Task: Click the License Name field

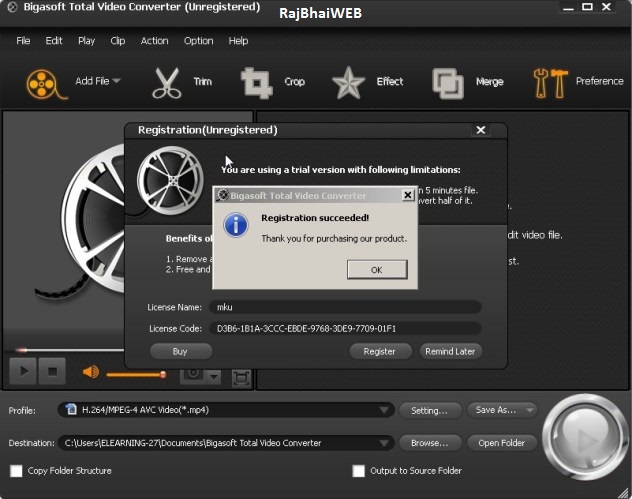Action: [345, 307]
